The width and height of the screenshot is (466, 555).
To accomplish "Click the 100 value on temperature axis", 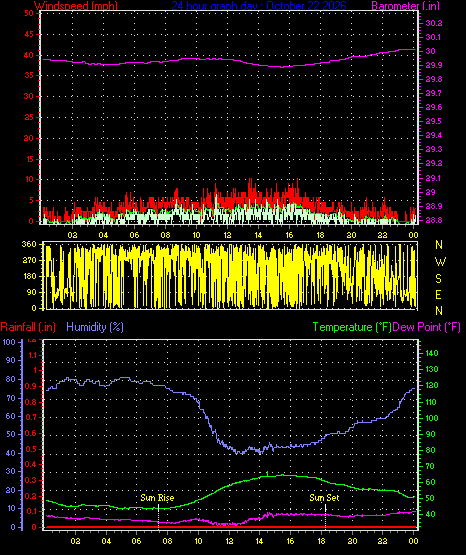I will tap(432, 418).
